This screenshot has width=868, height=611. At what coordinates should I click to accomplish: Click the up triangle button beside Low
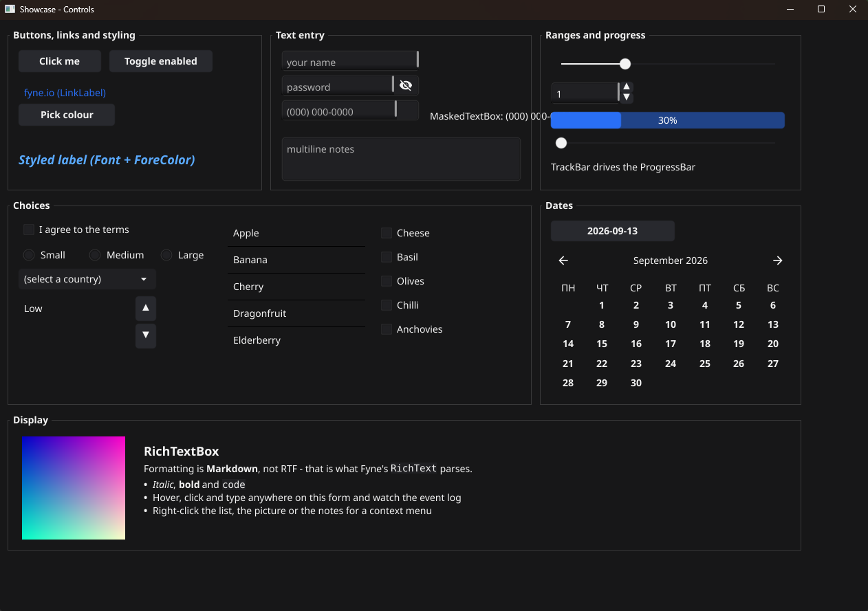click(146, 309)
